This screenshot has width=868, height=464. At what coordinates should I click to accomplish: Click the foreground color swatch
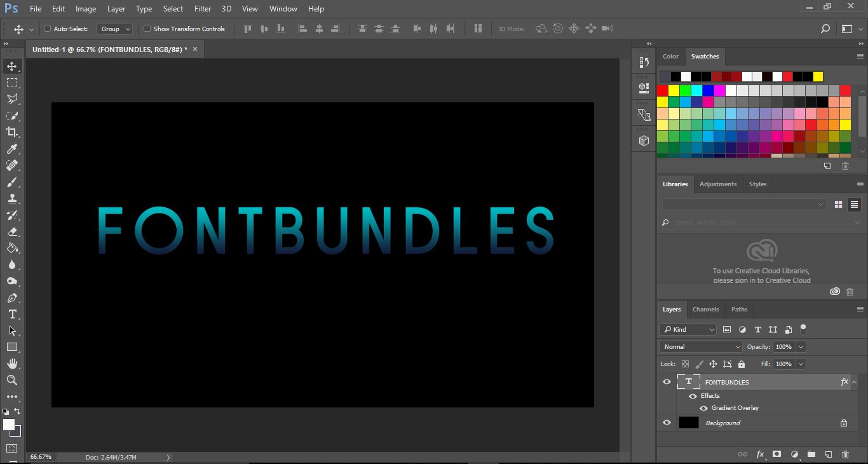[x=8, y=425]
